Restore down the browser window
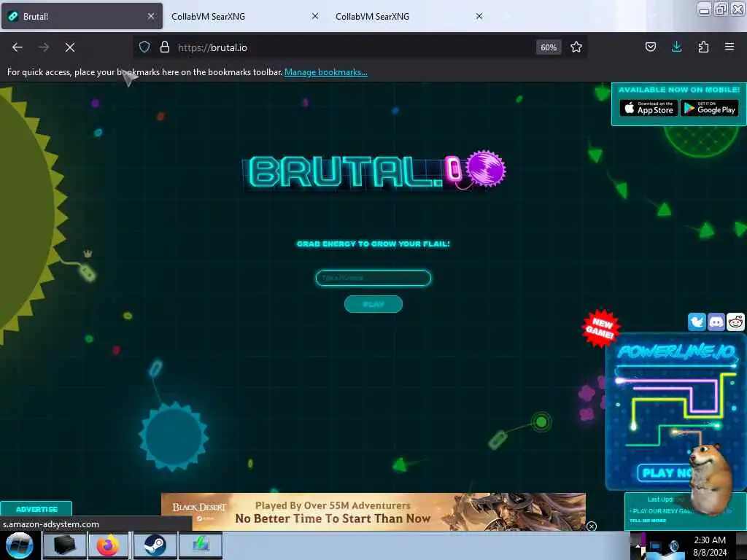Screen dimensions: 747x560 [721, 9]
